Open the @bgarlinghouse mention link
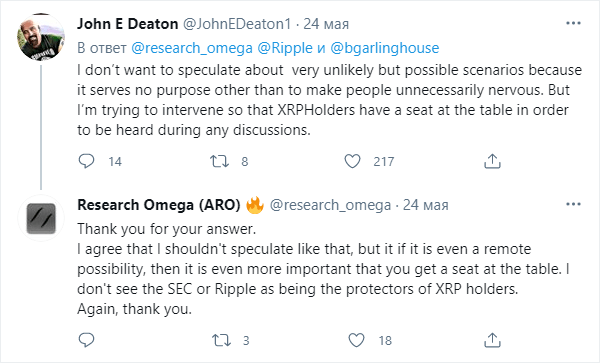602x363 pixels. coord(385,48)
